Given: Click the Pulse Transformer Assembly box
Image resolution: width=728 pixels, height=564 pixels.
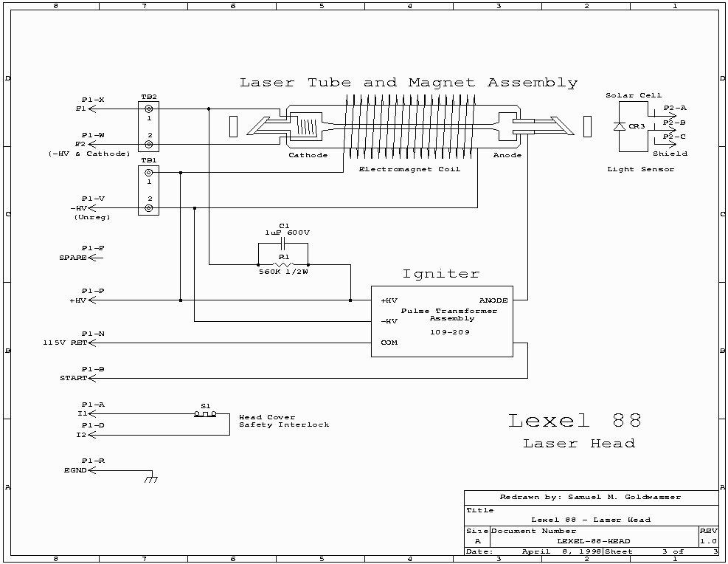Looking at the screenshot, I should [442, 321].
